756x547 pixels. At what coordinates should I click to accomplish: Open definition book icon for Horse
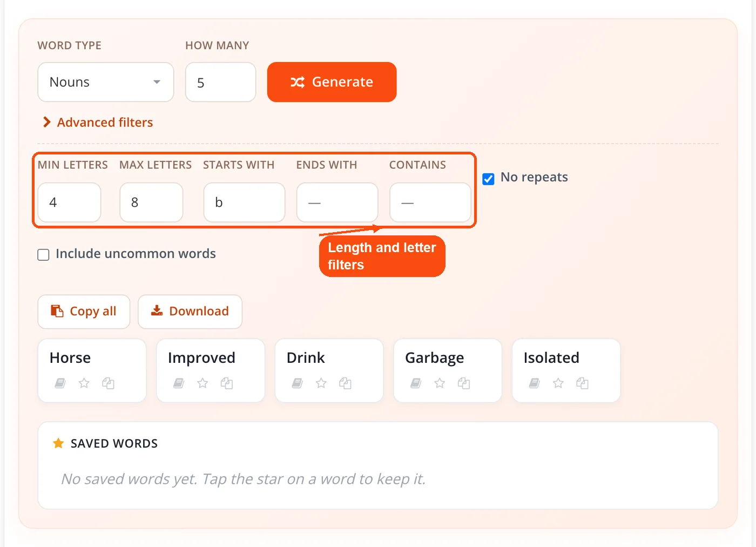[x=60, y=383]
